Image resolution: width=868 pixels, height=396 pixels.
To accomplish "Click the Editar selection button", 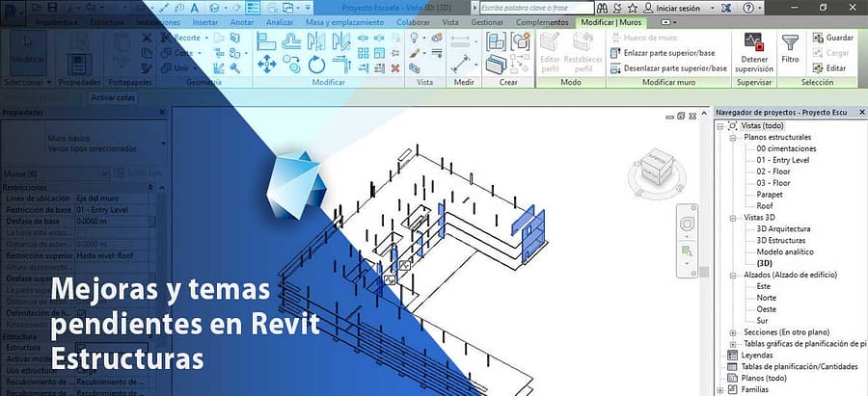I will [828, 68].
